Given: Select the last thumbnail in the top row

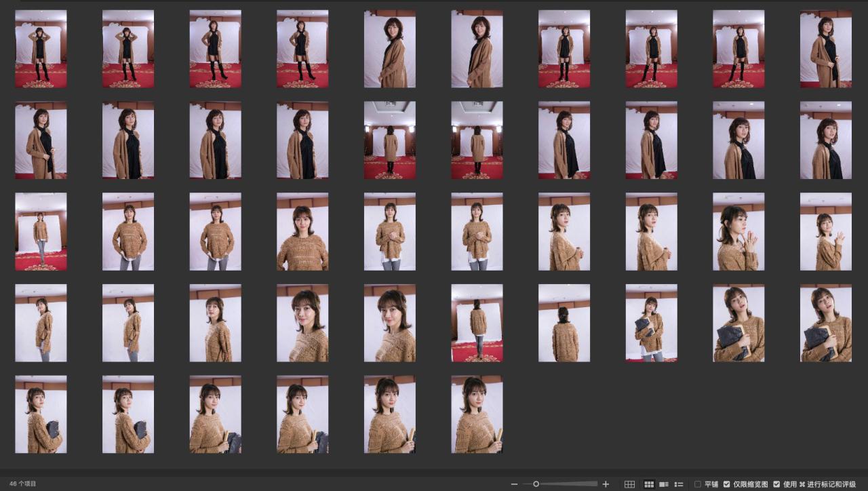Looking at the screenshot, I should [x=825, y=49].
